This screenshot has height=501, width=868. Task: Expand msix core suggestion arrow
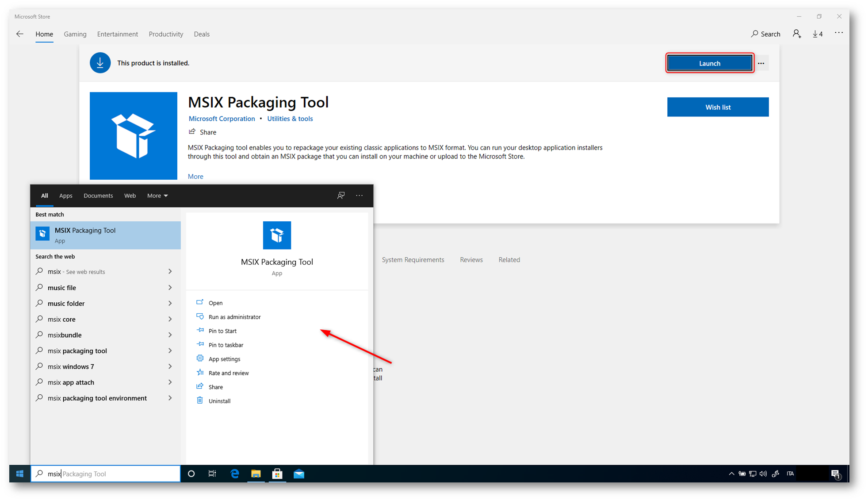[170, 319]
